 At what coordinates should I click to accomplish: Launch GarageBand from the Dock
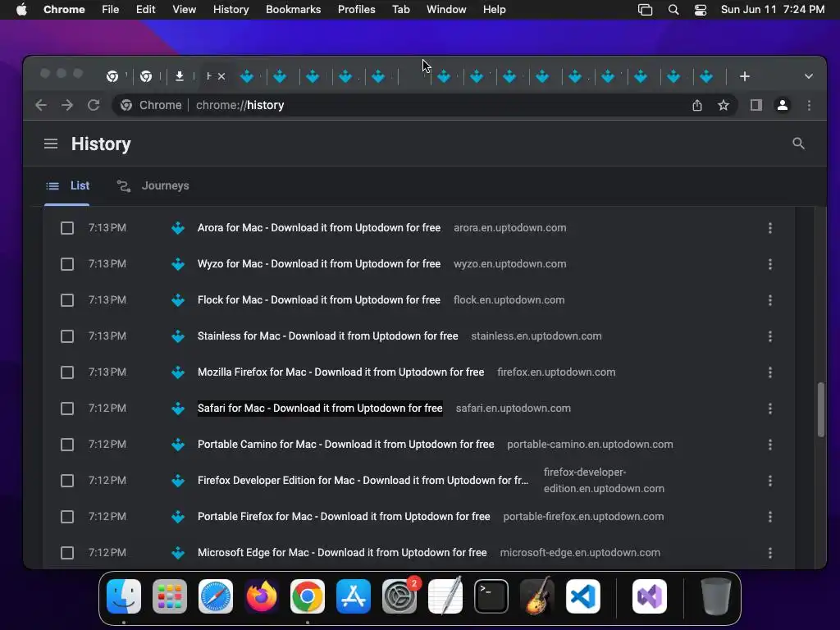click(x=537, y=596)
